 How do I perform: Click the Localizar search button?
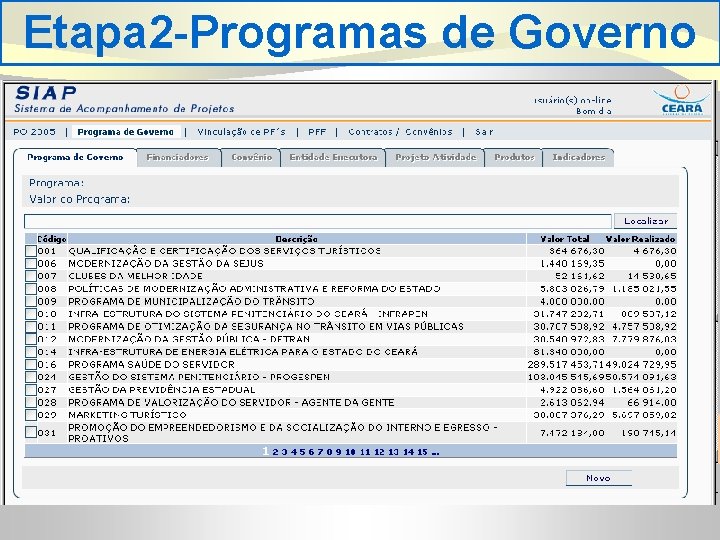(646, 221)
